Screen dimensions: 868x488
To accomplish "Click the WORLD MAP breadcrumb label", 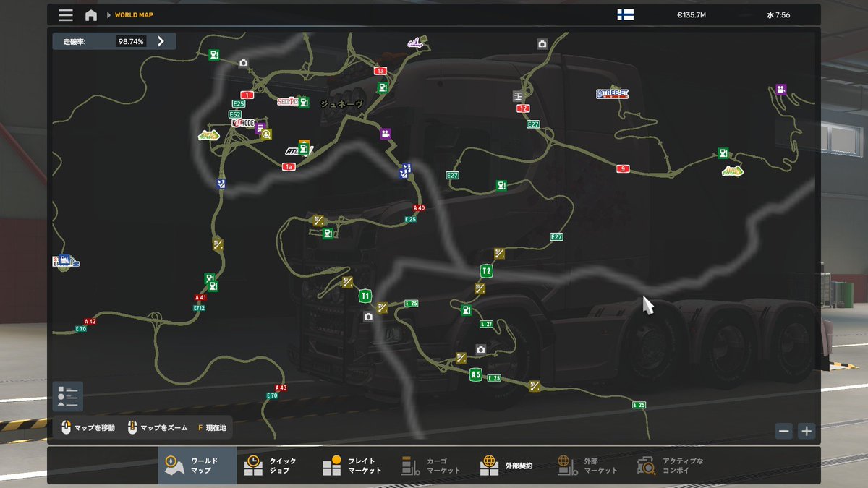I will click(134, 14).
